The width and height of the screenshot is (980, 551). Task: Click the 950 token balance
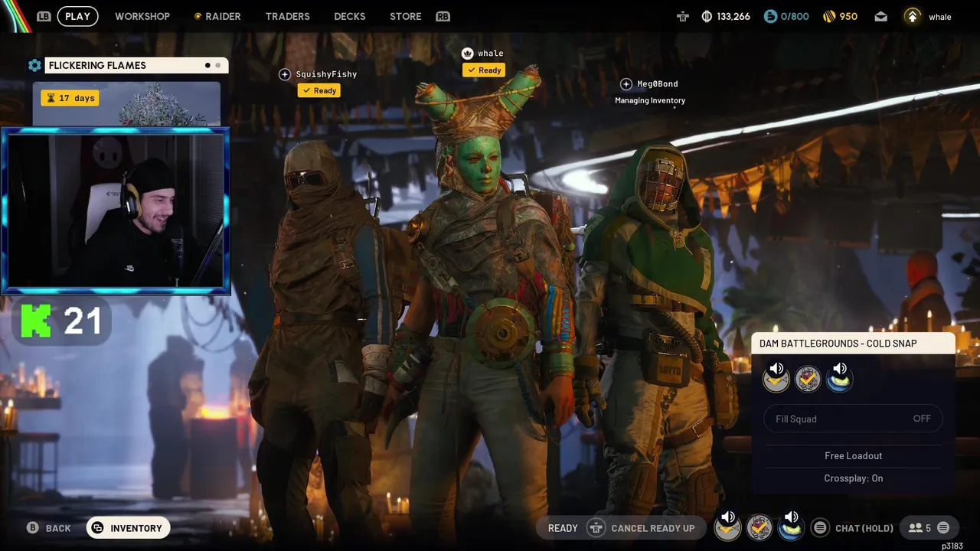click(848, 16)
